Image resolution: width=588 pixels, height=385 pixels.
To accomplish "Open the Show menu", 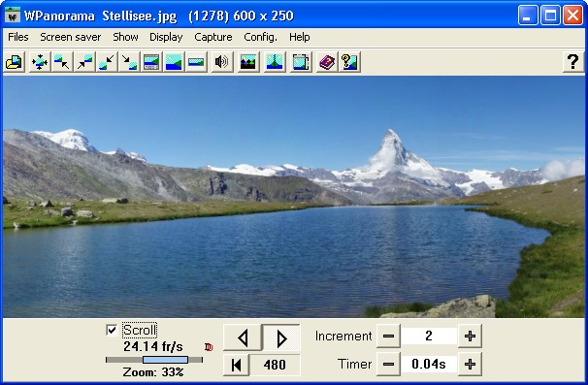I will pos(125,37).
